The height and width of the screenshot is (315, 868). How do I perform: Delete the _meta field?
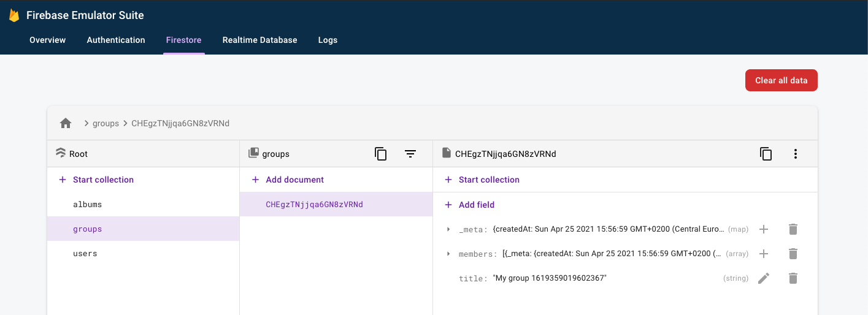(793, 229)
